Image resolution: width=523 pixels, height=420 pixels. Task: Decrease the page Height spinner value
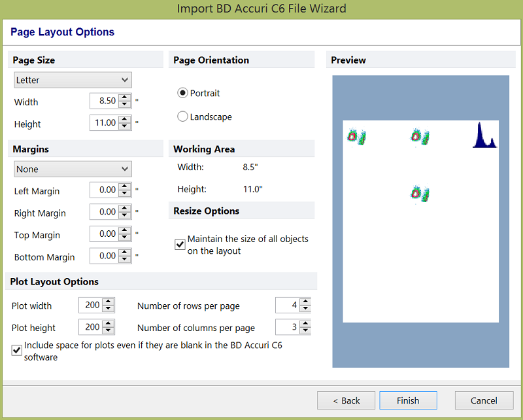[x=125, y=127]
